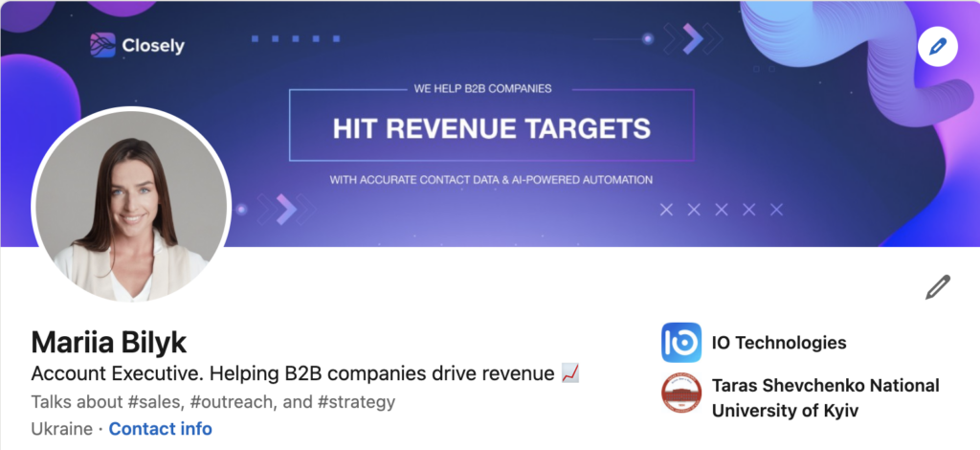Click the Talks about #sales hashtags line
The image size is (980, 450).
pos(212,401)
